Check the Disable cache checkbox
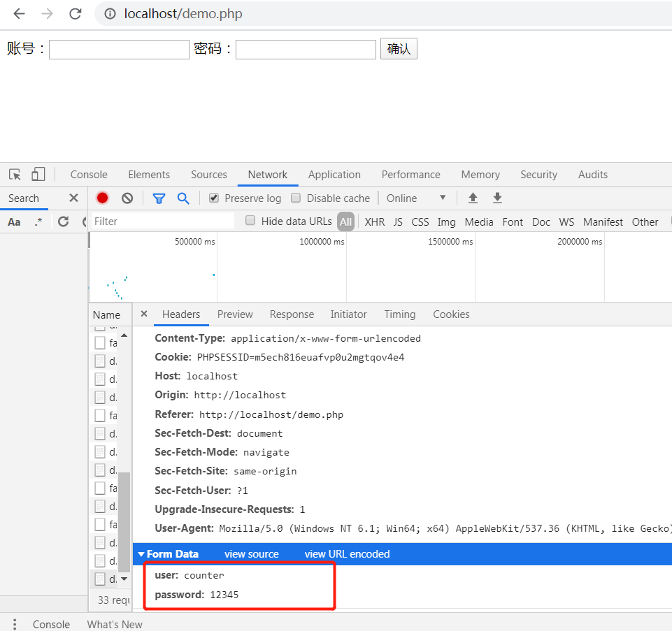 [296, 198]
